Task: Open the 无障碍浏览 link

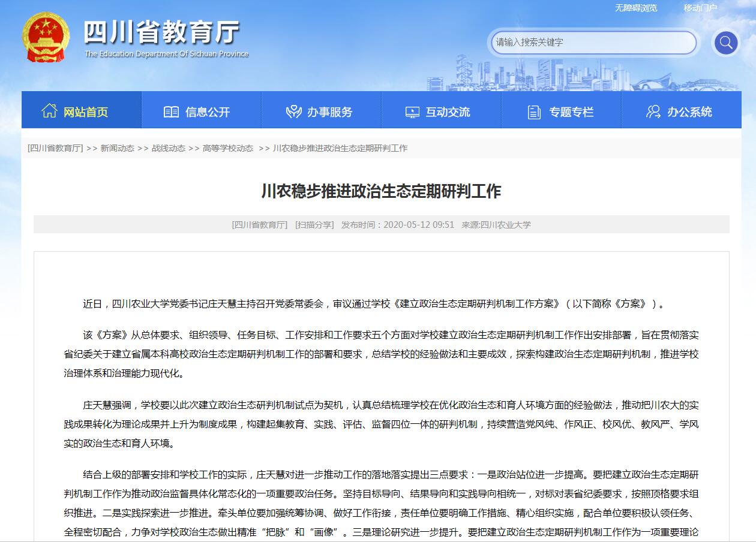Action: [x=636, y=8]
